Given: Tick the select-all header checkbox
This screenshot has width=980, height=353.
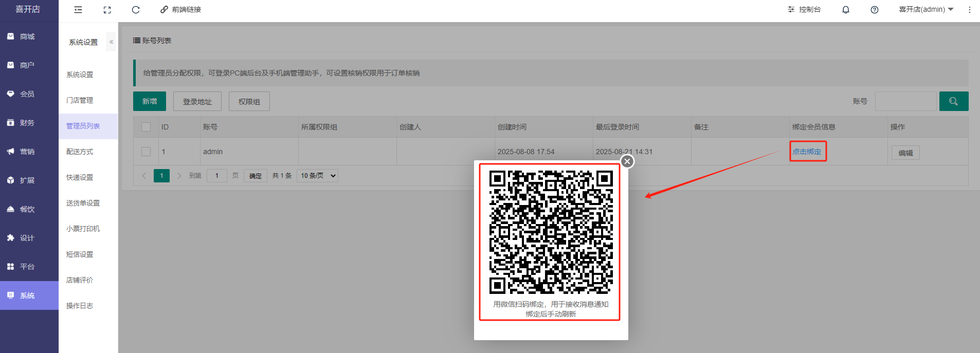Looking at the screenshot, I should click(x=146, y=127).
